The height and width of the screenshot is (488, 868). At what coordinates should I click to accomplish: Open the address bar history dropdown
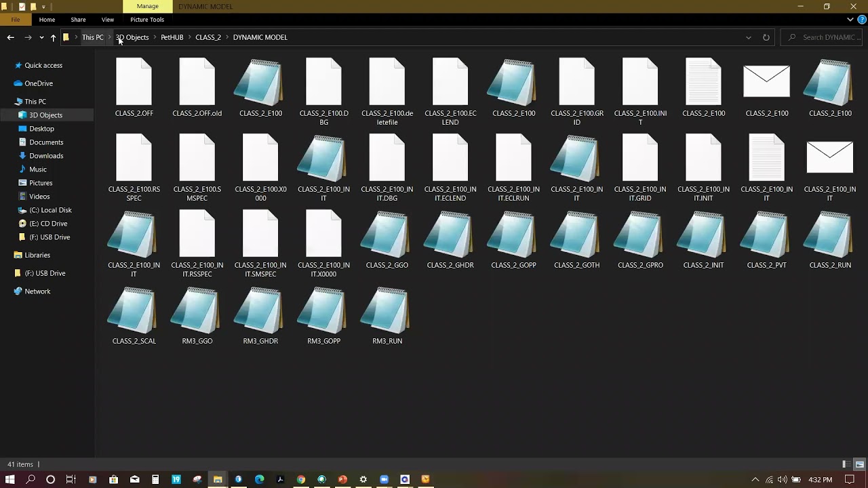point(749,37)
